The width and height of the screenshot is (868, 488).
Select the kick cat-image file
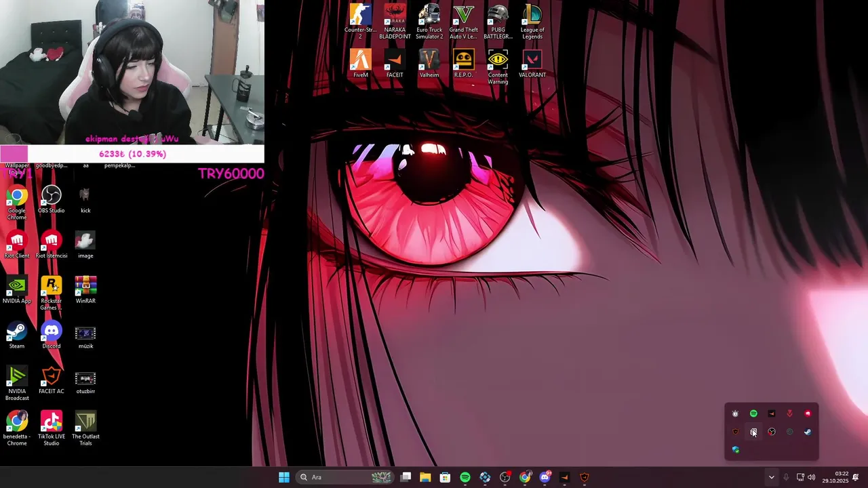coord(85,199)
